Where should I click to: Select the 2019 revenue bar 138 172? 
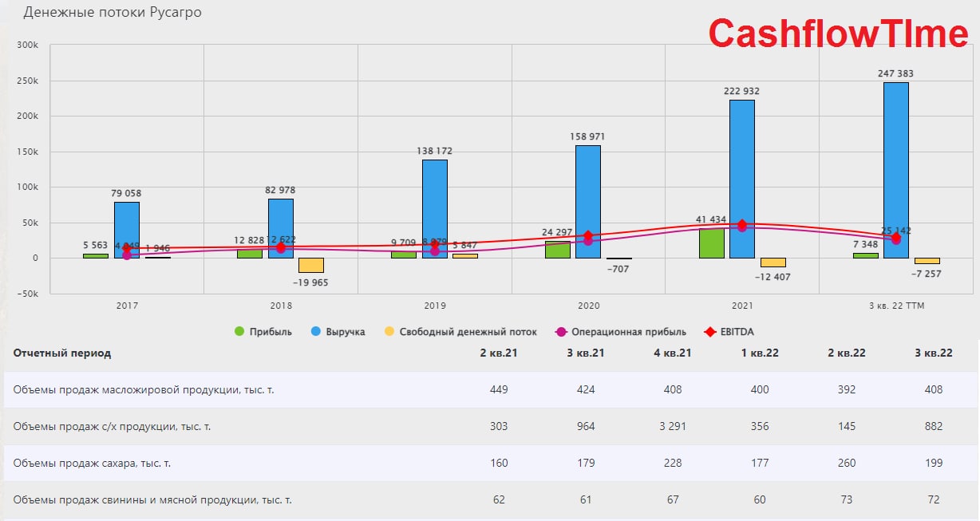click(x=435, y=209)
